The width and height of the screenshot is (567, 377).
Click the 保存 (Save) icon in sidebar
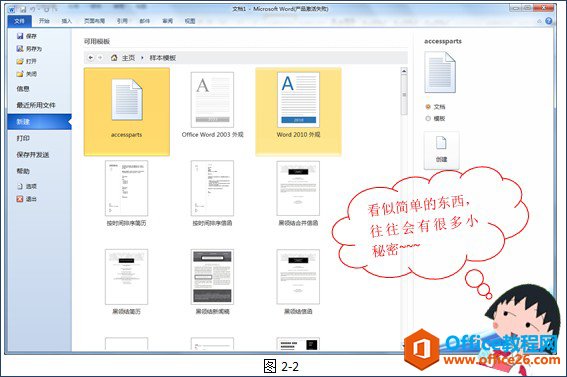point(20,36)
